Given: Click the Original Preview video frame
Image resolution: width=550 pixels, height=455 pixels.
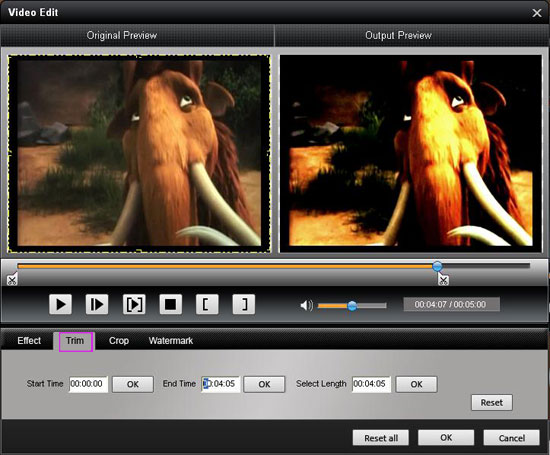Looking at the screenshot, I should 139,154.
